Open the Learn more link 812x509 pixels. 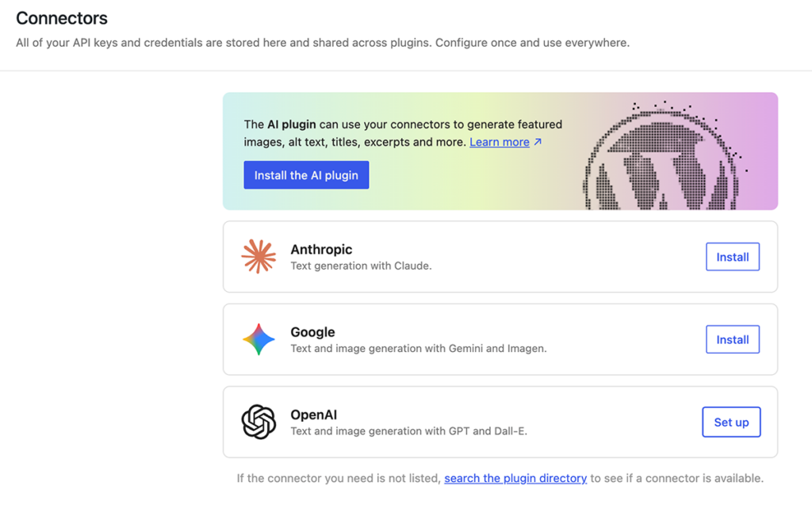click(x=500, y=142)
